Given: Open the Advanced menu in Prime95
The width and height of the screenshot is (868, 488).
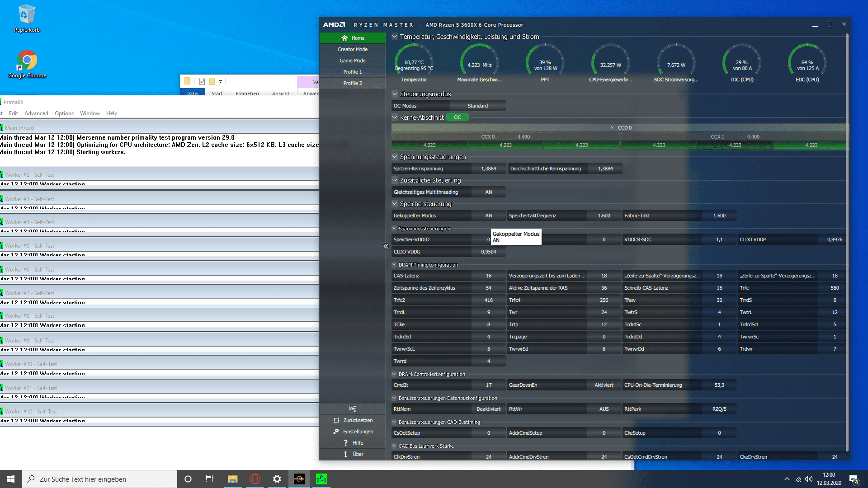Looking at the screenshot, I should point(36,113).
